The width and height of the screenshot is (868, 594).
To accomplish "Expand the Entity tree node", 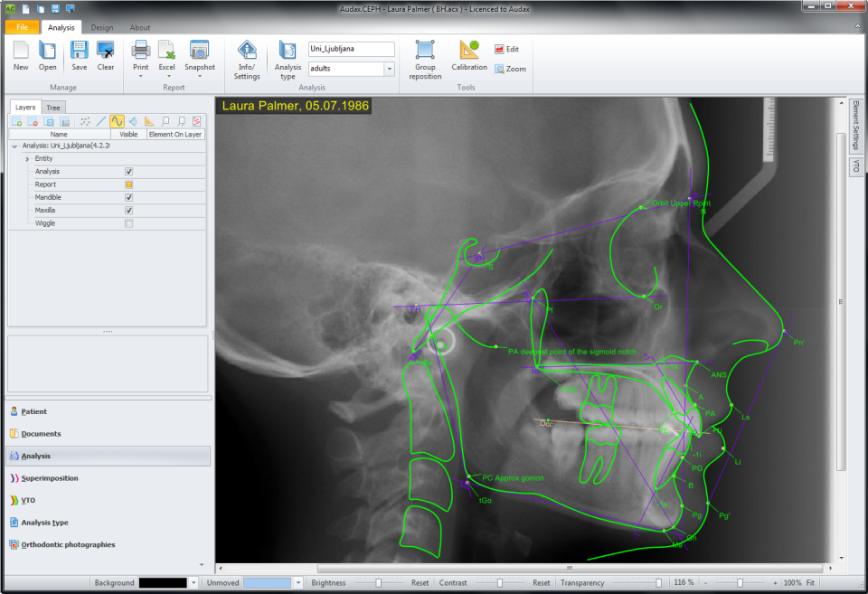I will coord(26,158).
